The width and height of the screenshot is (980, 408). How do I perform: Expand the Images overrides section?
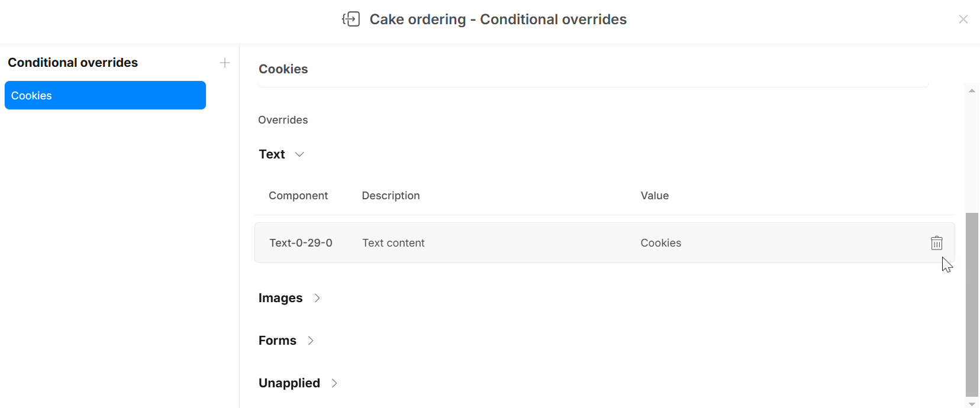[317, 298]
